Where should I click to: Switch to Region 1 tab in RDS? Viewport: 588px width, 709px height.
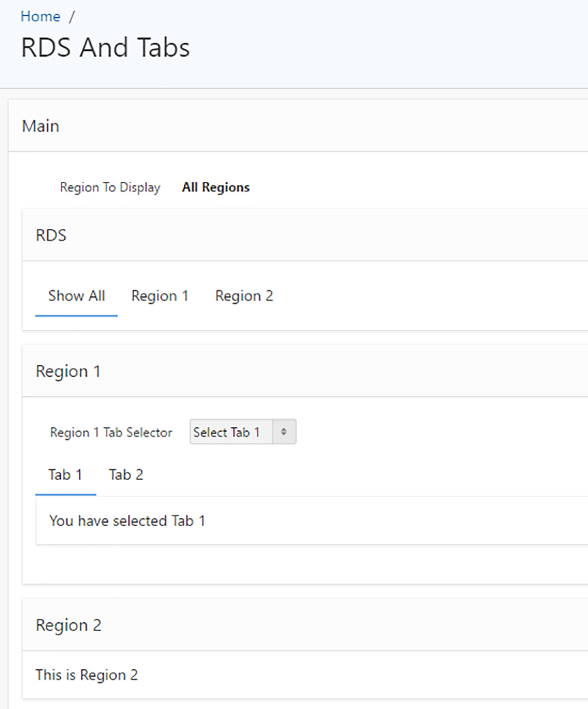click(160, 296)
